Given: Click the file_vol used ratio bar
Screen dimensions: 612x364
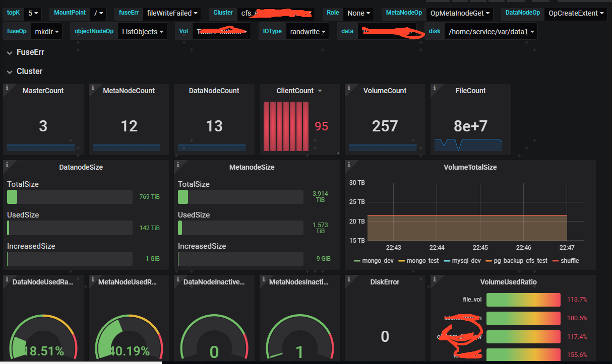Looking at the screenshot, I should click(x=523, y=300).
